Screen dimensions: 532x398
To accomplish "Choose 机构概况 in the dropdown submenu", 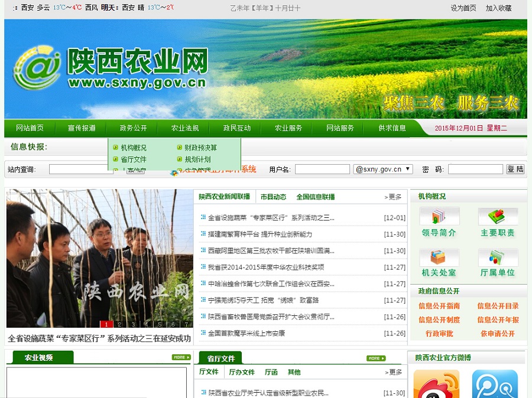I will [134, 148].
